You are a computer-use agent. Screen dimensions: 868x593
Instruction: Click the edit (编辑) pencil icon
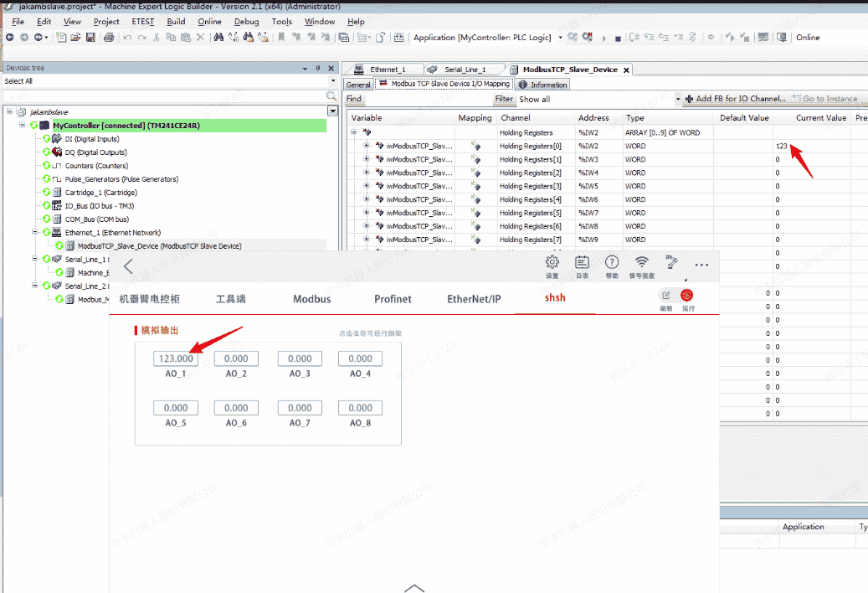coord(666,296)
